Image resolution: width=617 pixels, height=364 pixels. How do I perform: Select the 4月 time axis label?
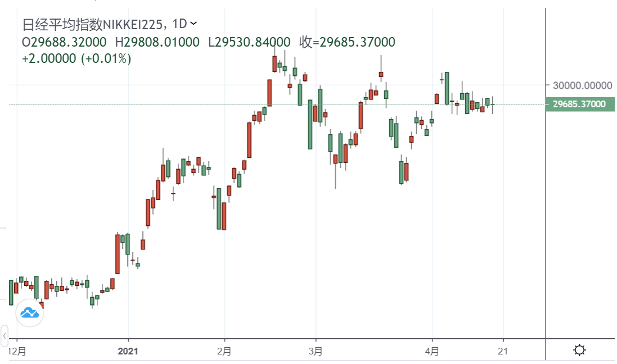point(432,352)
